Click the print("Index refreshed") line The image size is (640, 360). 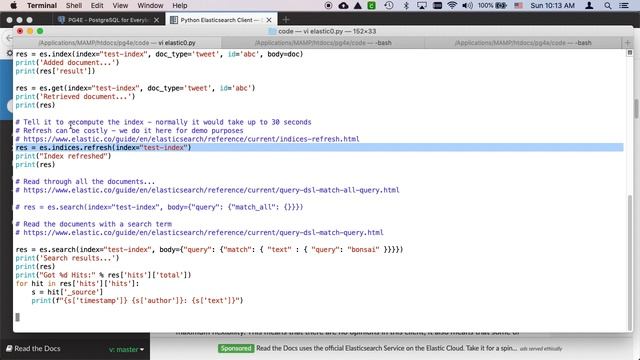[63, 156]
